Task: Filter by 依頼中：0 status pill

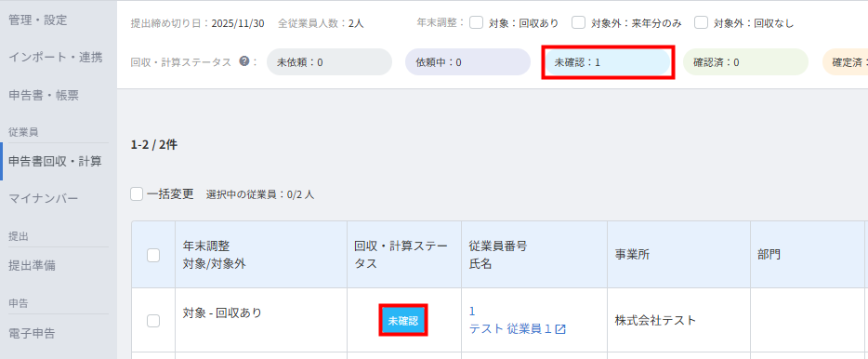Action: (467, 62)
